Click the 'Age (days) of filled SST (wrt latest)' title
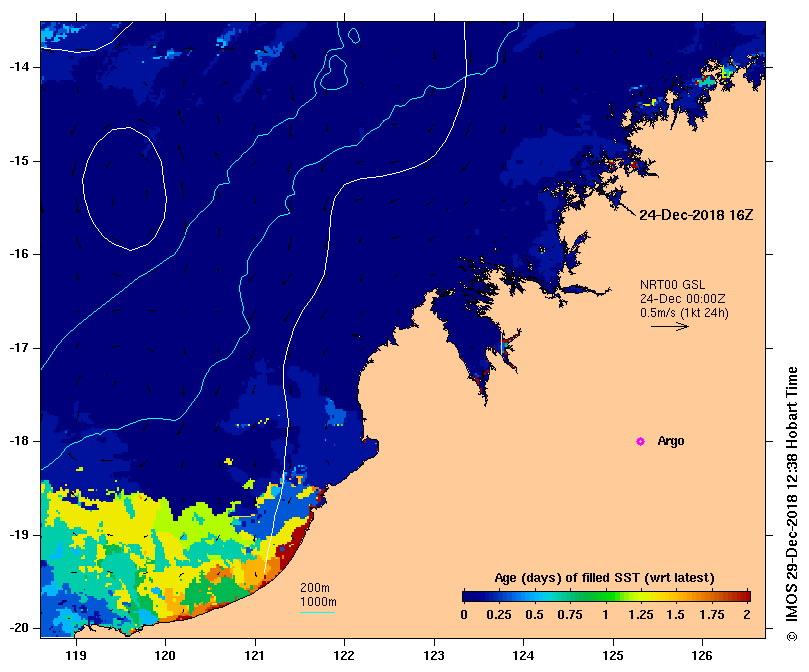Viewport: 809px width, 672px height. click(604, 578)
